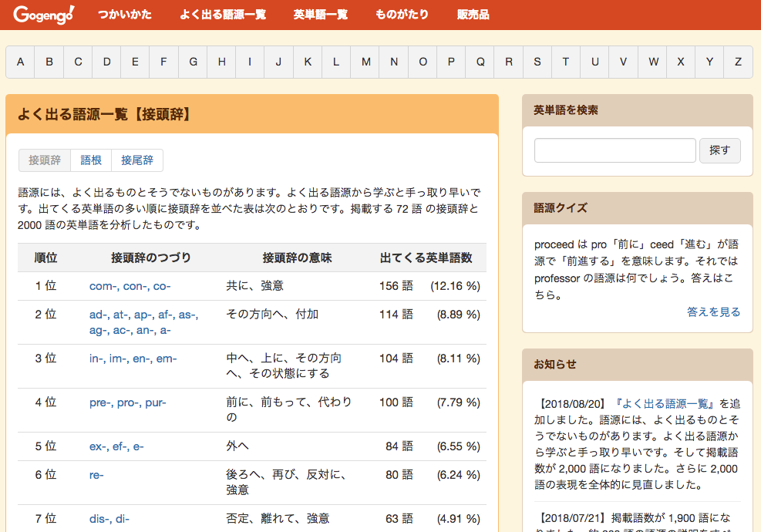Click the 語源クイズ panel heading

point(561,208)
